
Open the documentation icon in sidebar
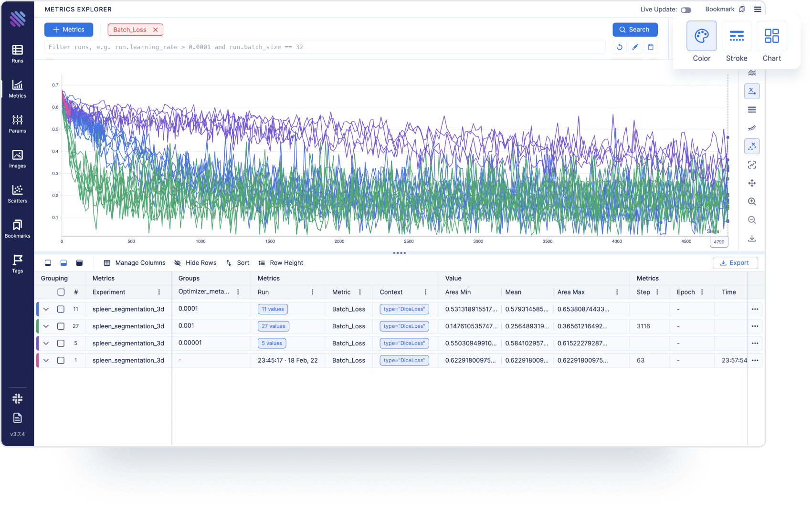18,418
